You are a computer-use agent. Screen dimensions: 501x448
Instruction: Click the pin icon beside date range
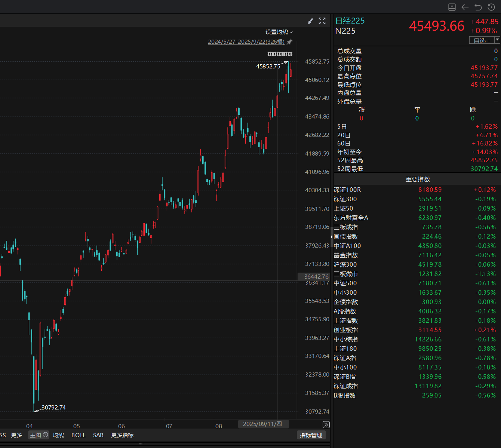(x=289, y=42)
